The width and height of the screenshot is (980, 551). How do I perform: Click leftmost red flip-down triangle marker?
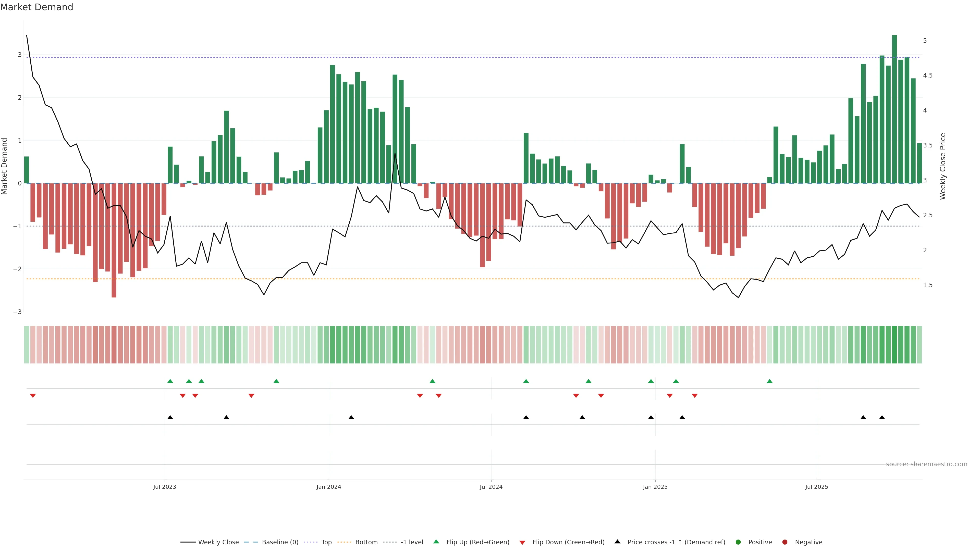[x=33, y=396]
